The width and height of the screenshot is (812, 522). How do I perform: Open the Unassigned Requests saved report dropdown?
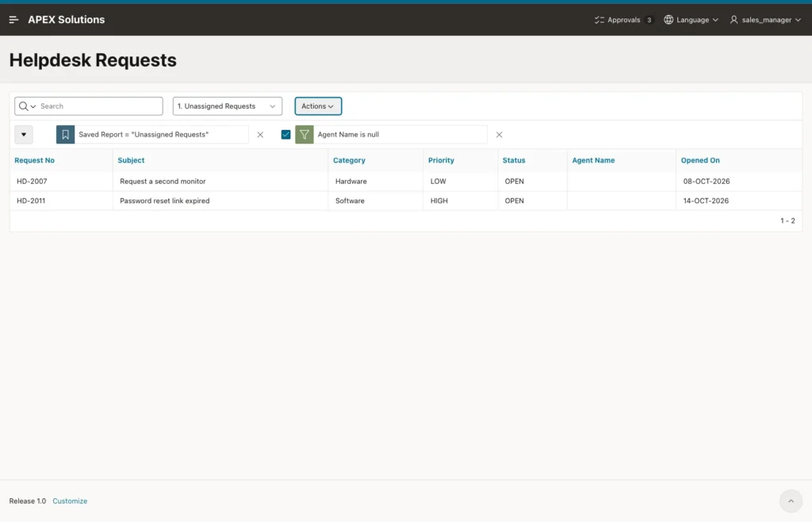228,106
